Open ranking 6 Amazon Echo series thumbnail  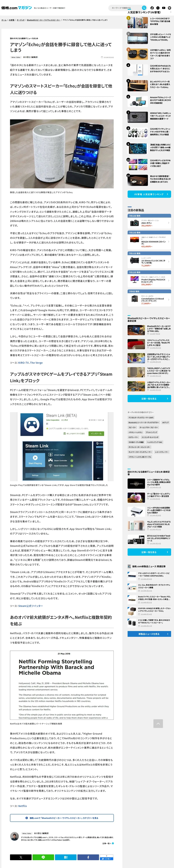(138, 101)
